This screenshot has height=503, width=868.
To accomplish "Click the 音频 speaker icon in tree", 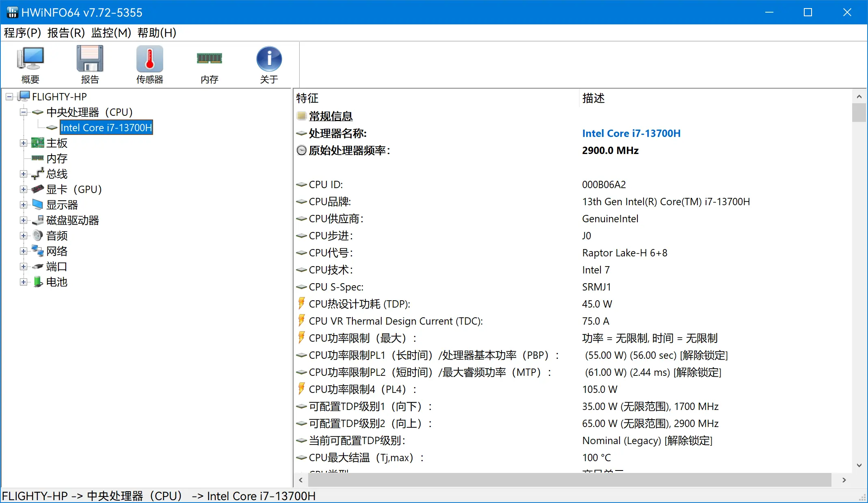I will (x=38, y=235).
